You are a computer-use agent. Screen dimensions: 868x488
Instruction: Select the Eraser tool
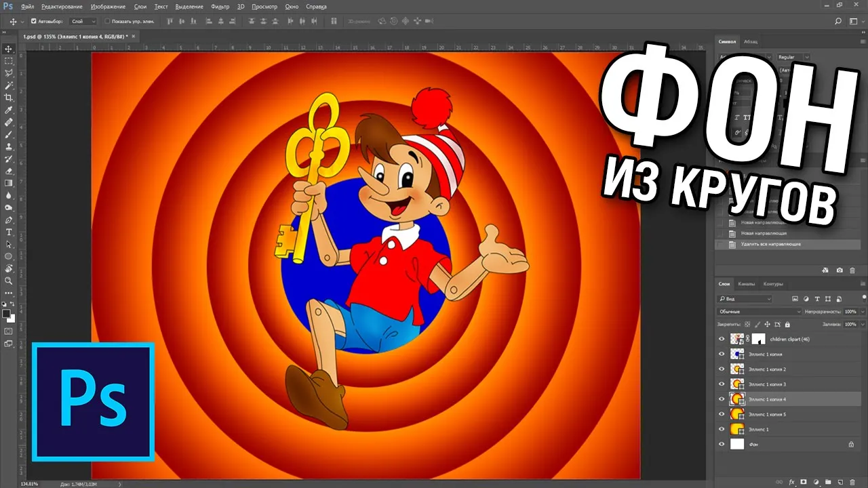(x=9, y=171)
